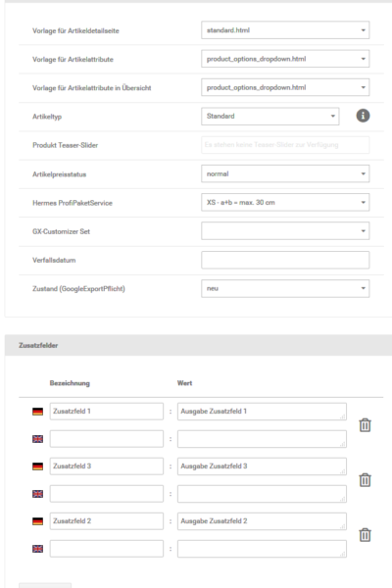Delete the Zusatzfeld 1 row via trash icon
This screenshot has height=588, width=392.
pyautogui.click(x=365, y=425)
